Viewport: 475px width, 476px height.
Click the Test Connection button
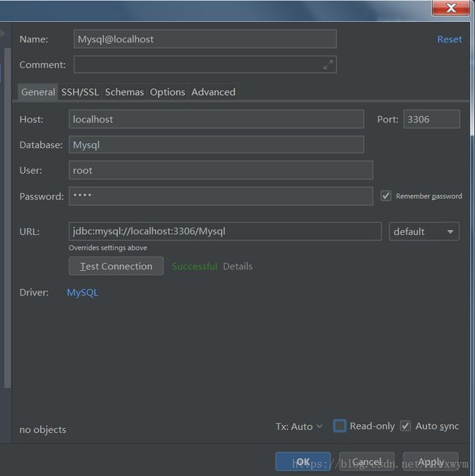116,266
